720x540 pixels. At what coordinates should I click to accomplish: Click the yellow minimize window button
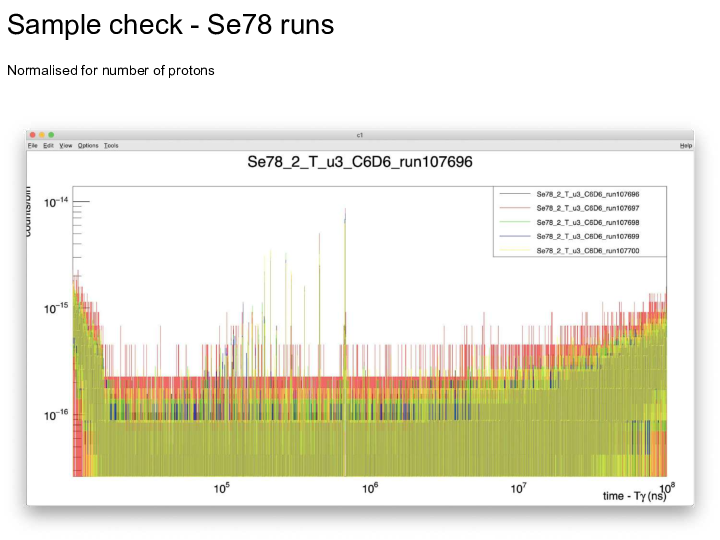[x=41, y=135]
